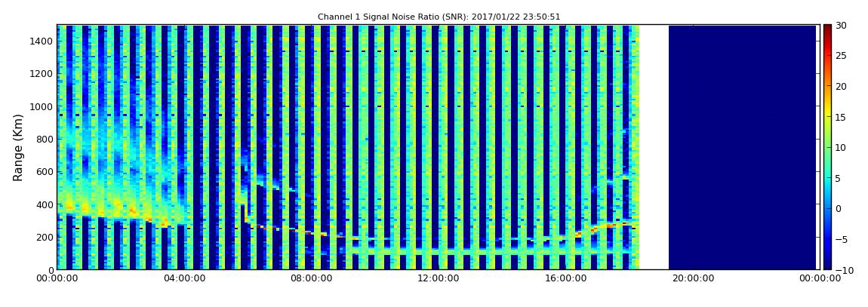Click the SNR color scale bar
The width and height of the screenshot is (868, 307).
click(827, 147)
